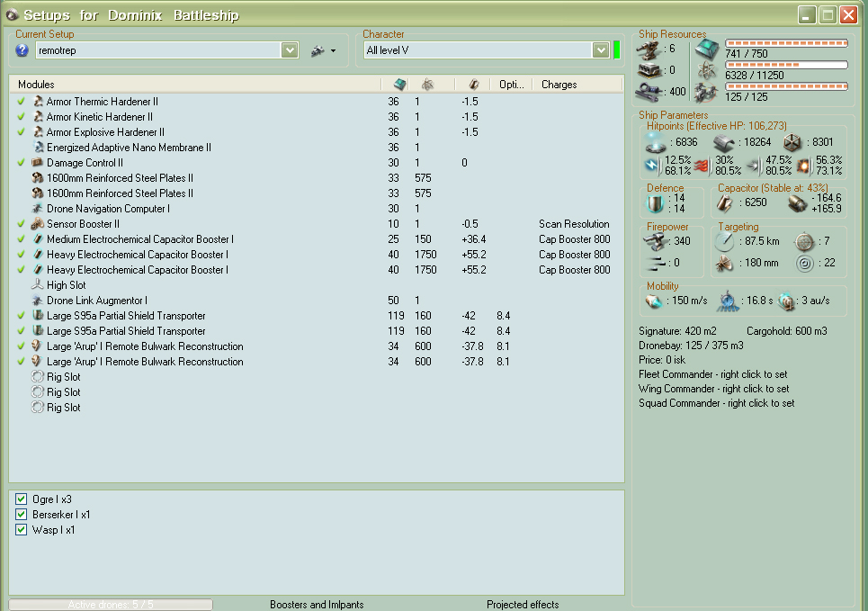Switch to Active drones tab
Image resolution: width=868 pixels, height=611 pixels.
coord(111,605)
